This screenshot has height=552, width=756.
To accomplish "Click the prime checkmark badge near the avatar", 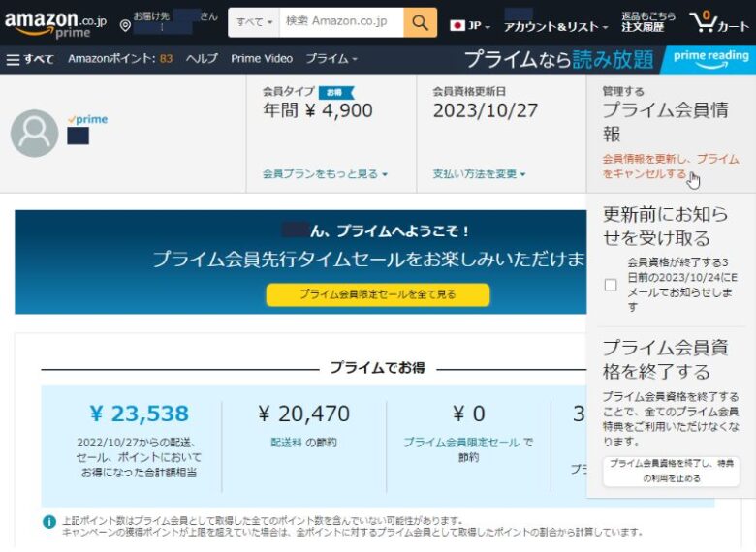I will click(88, 119).
